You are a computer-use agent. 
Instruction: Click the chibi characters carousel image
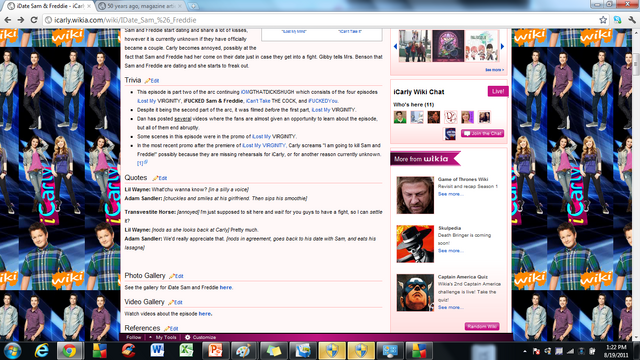[482, 46]
